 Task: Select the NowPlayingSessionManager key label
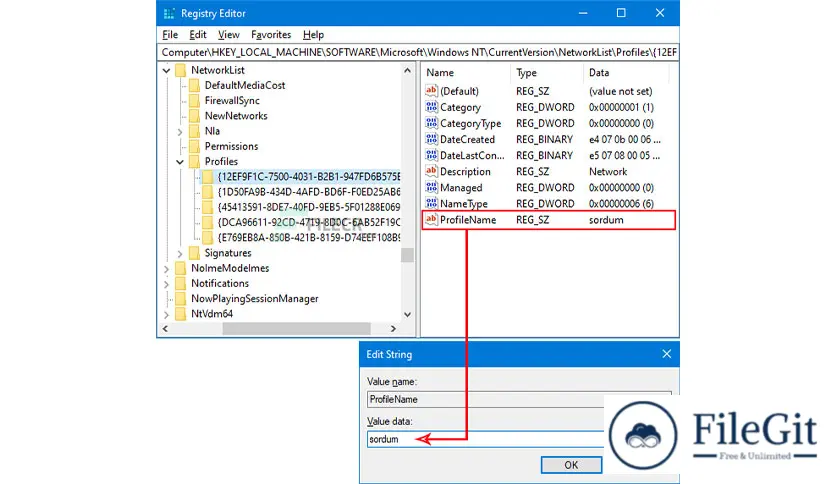click(254, 299)
